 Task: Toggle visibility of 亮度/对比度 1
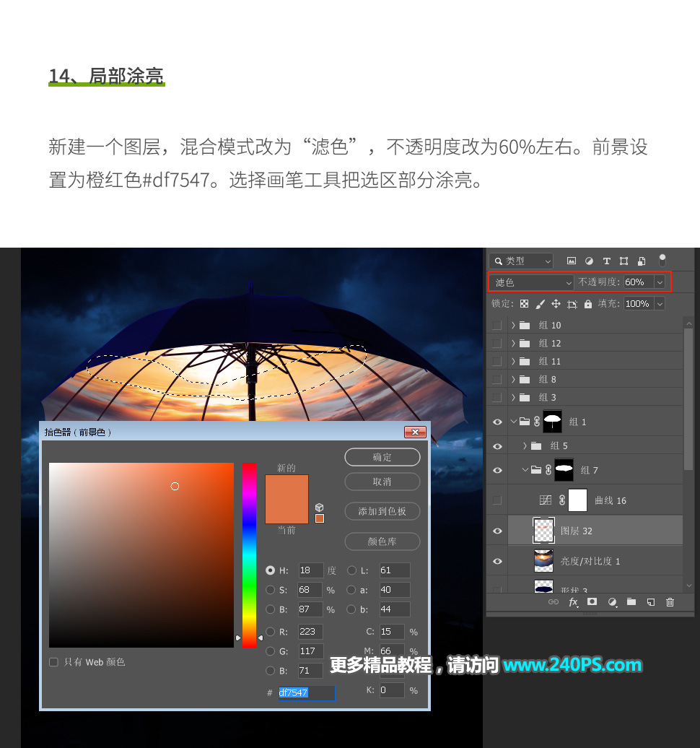[x=497, y=560]
